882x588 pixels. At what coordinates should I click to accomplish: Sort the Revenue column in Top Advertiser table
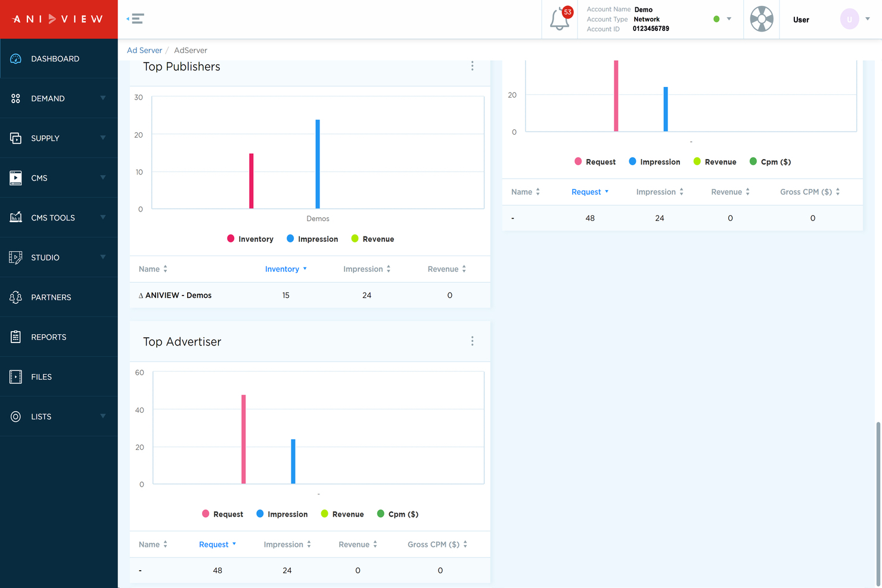point(357,544)
